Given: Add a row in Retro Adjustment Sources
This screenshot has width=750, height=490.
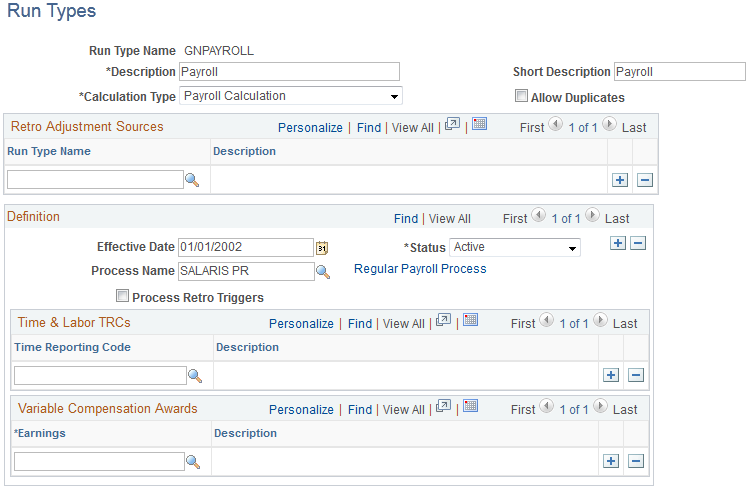Looking at the screenshot, I should pos(620,180).
